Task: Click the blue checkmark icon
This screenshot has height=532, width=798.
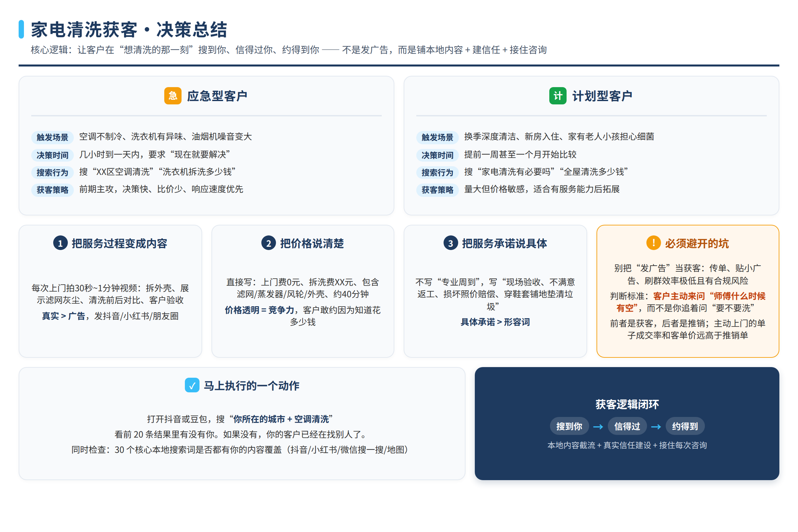Action: pos(192,385)
